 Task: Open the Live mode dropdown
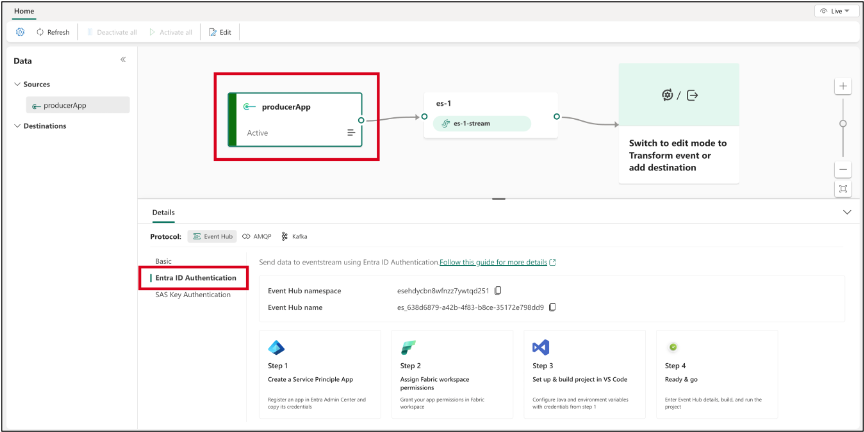835,11
